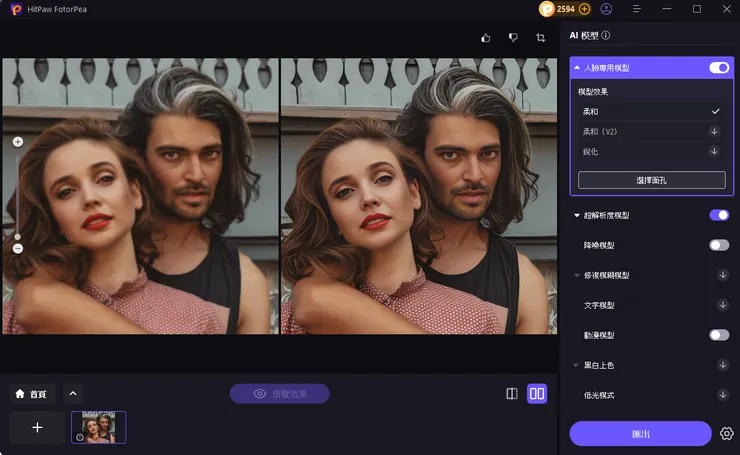Click the 2594 coin balance
Screen dimensions: 740x455
(565, 9)
